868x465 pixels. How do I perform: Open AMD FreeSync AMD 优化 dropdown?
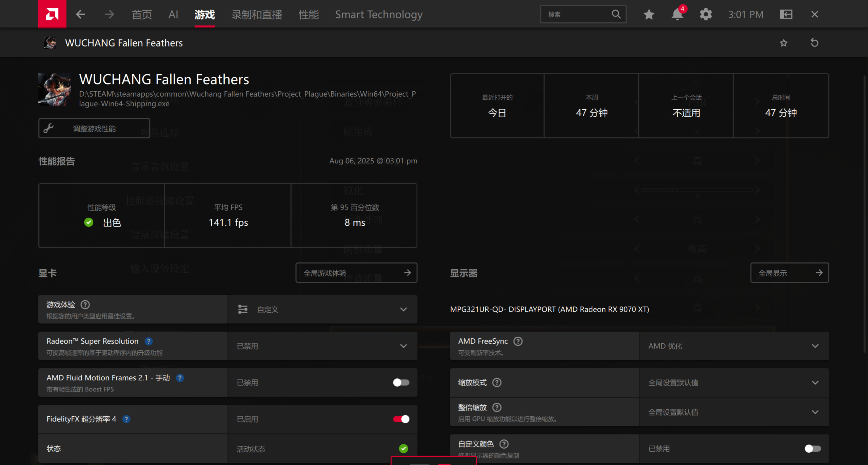click(x=734, y=346)
